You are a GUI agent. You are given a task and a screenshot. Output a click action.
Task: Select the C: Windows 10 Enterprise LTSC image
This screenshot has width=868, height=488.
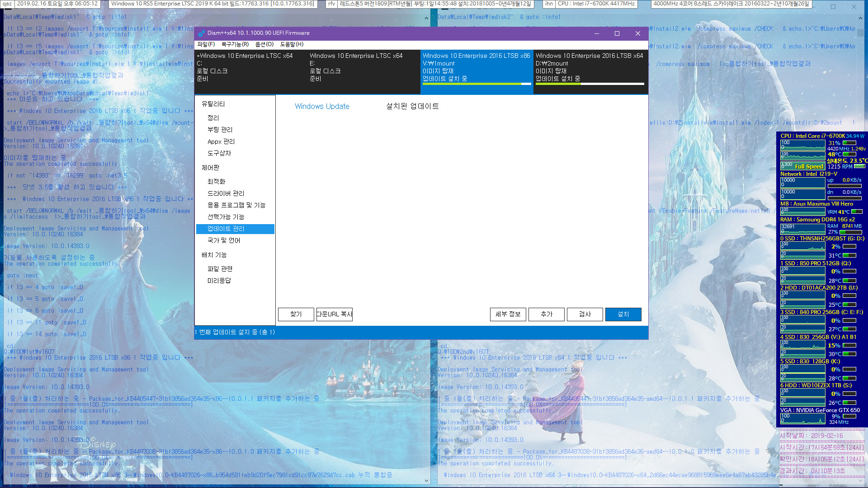tap(251, 71)
